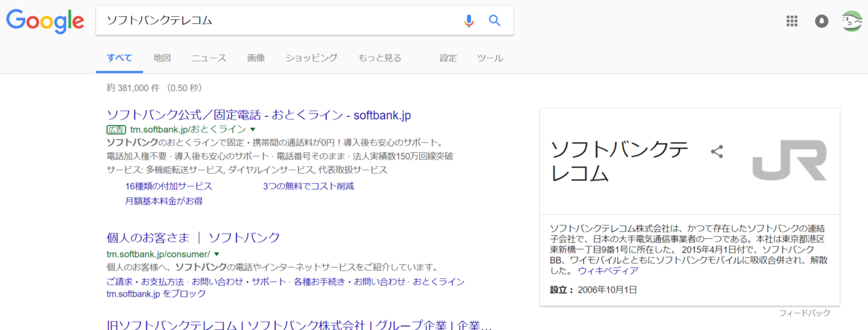Open ad title ソフトバンク公式／固定電話 - おとくライン
Image resolution: width=868 pixels, height=330 pixels.
coord(259,115)
